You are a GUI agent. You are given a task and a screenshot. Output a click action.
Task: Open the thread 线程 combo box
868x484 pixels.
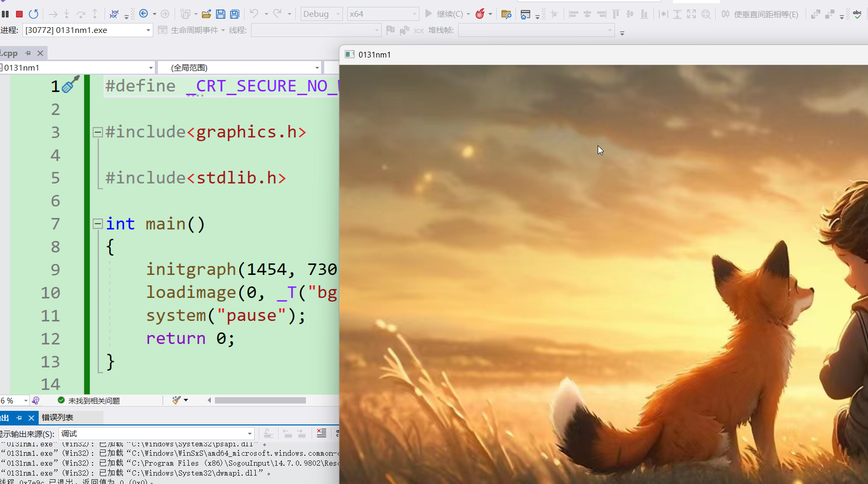click(x=316, y=30)
